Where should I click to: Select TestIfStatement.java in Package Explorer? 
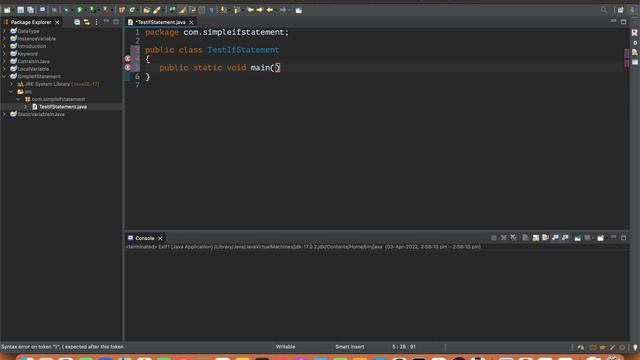coord(63,107)
